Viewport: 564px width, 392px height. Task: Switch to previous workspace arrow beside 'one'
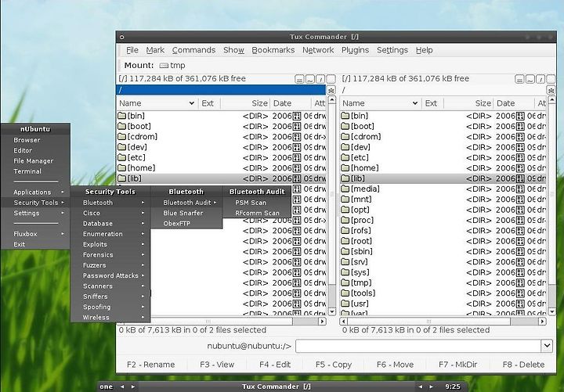coord(122,387)
